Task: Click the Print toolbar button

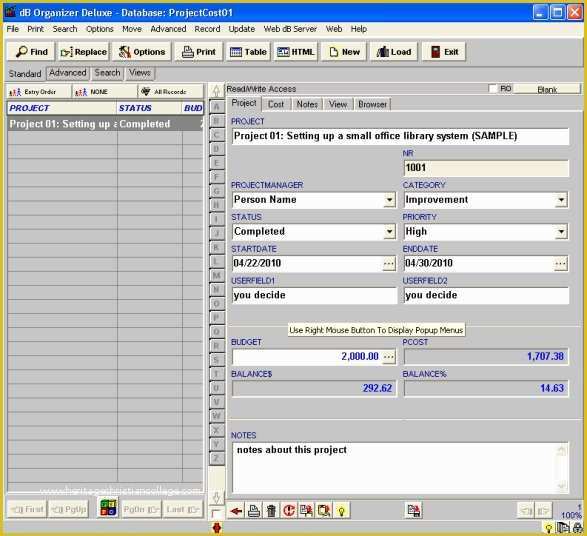Action: coord(198,52)
